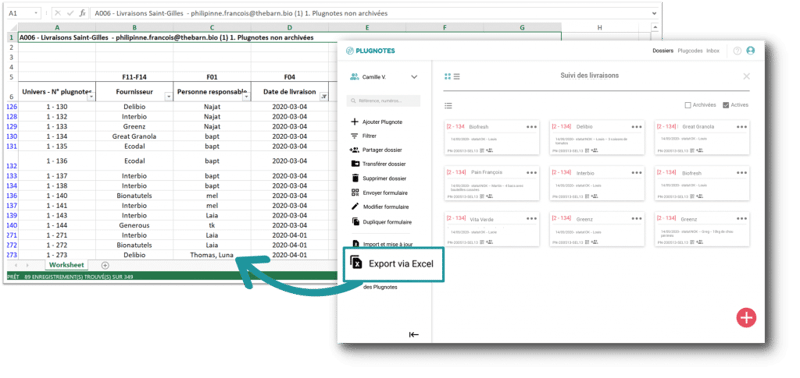This screenshot has height=378, width=800.
Task: Open the Fournisseur column filter dropdown
Action: point(168,96)
